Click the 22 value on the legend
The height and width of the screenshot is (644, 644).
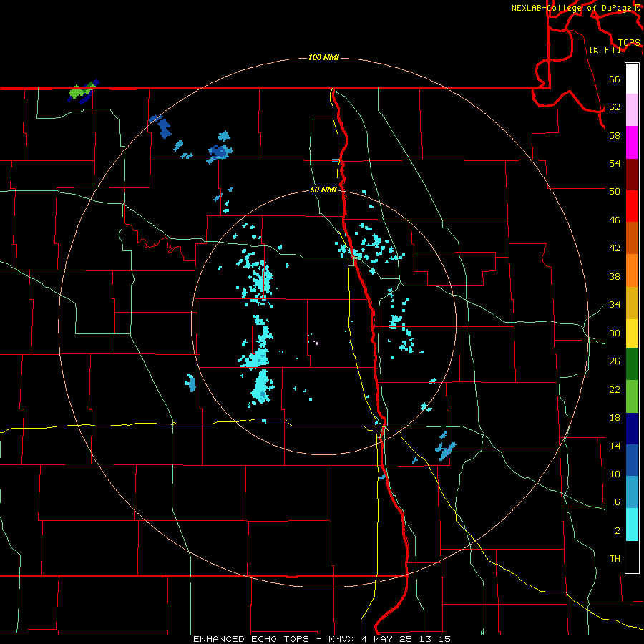(x=615, y=389)
